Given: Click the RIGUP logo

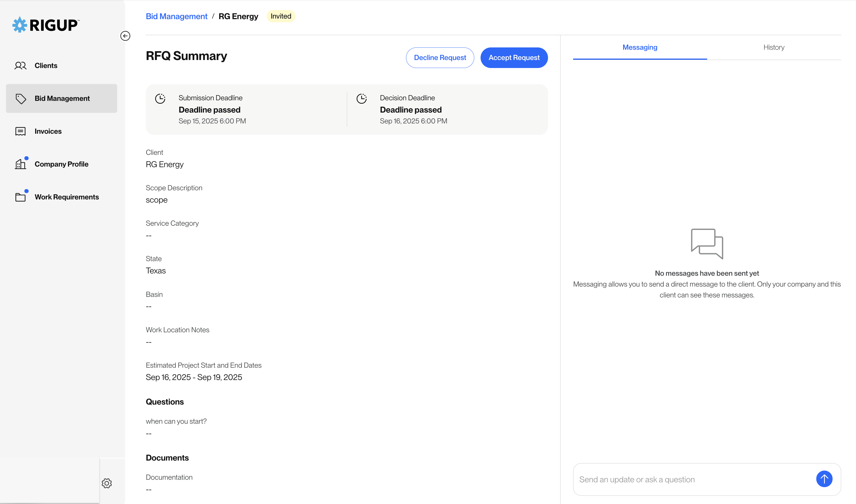Looking at the screenshot, I should click(46, 25).
